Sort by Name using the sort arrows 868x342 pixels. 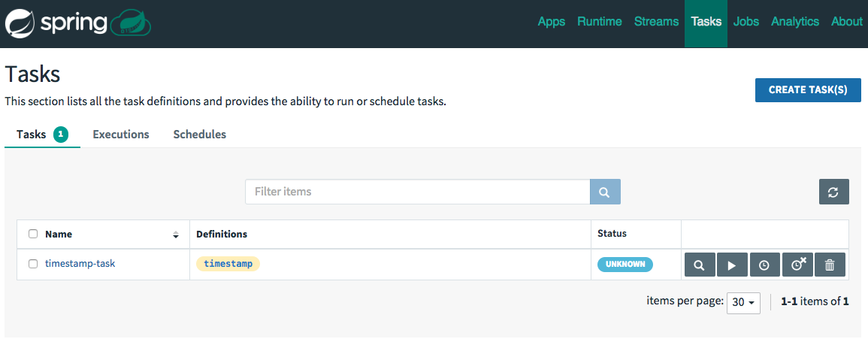[176, 235]
